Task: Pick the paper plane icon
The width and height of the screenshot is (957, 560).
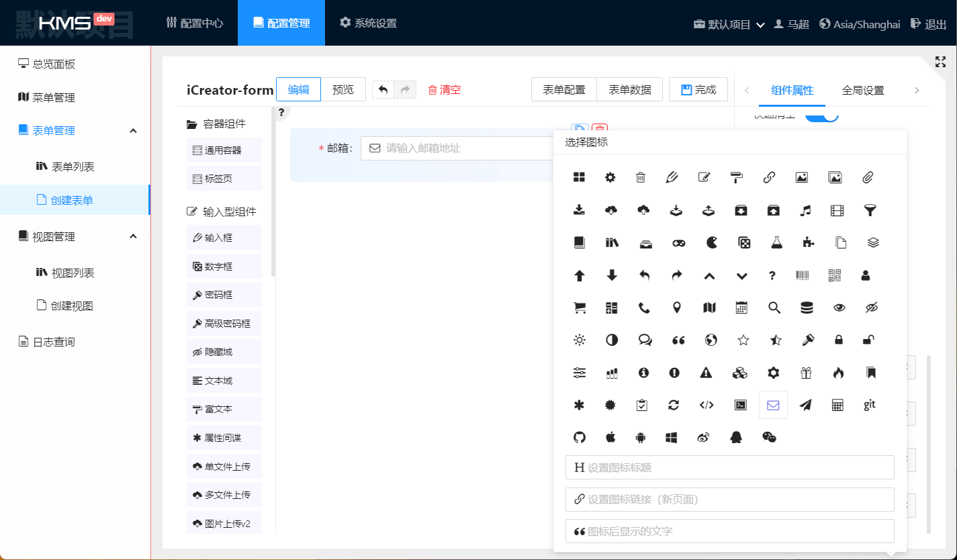Action: tap(805, 405)
